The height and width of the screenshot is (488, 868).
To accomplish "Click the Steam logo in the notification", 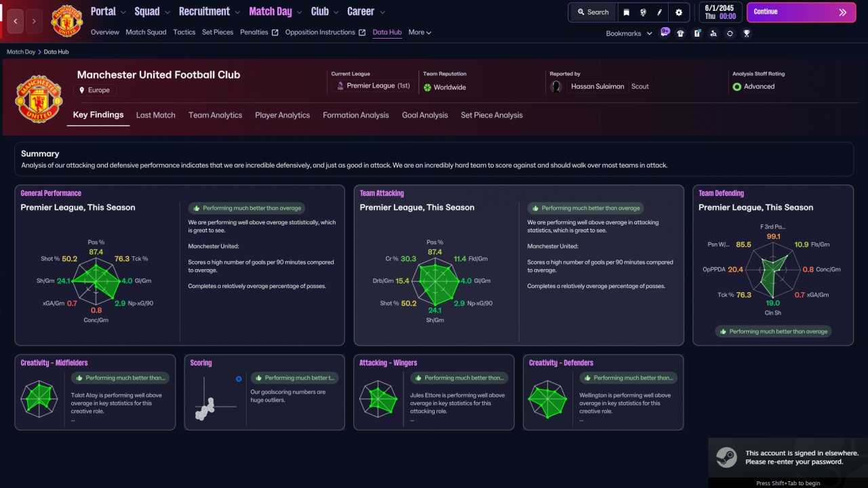I will tap(726, 458).
